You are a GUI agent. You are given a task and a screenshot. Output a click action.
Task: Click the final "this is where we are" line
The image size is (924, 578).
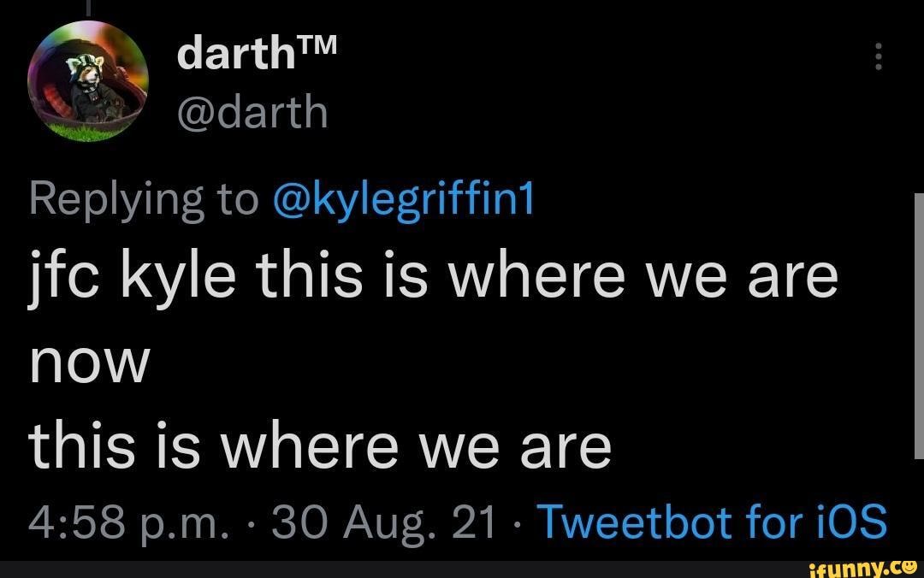tap(320, 446)
